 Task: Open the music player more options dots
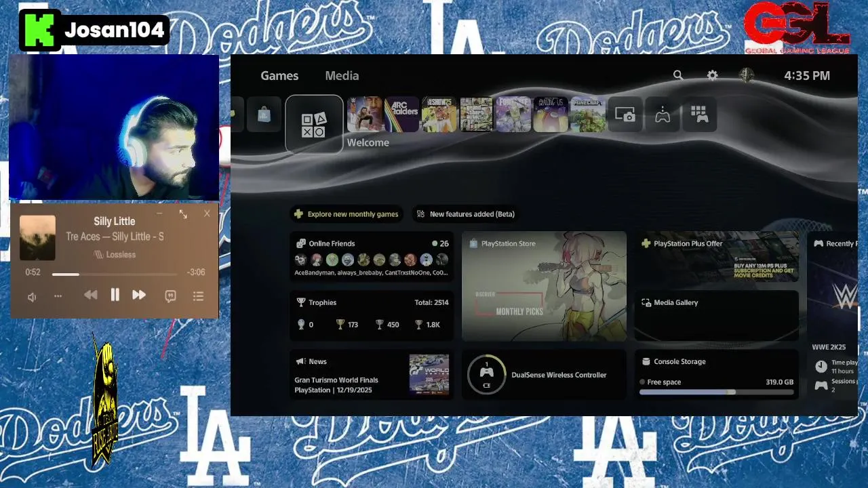58,296
